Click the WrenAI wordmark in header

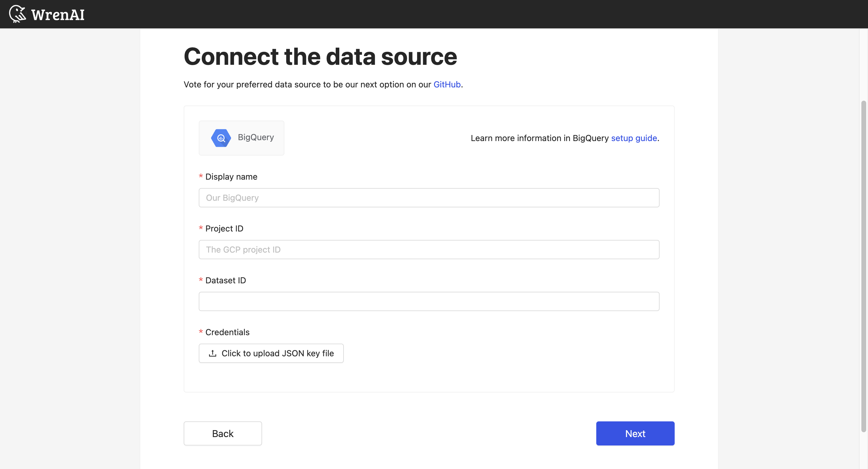(58, 14)
